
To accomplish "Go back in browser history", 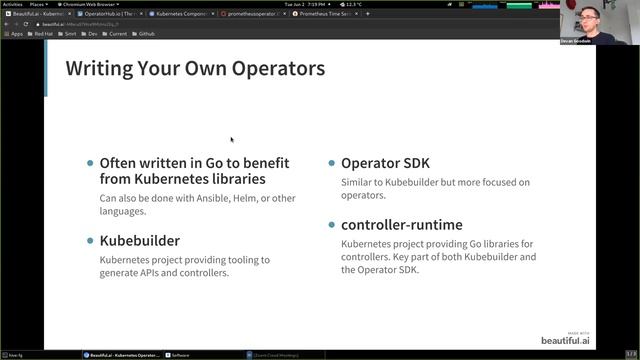I will [6, 24].
